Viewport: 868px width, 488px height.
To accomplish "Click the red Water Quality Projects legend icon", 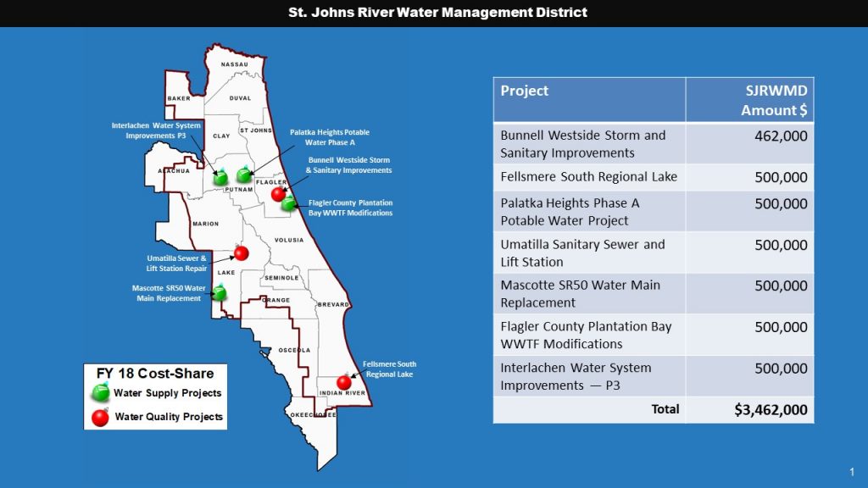I will (100, 418).
